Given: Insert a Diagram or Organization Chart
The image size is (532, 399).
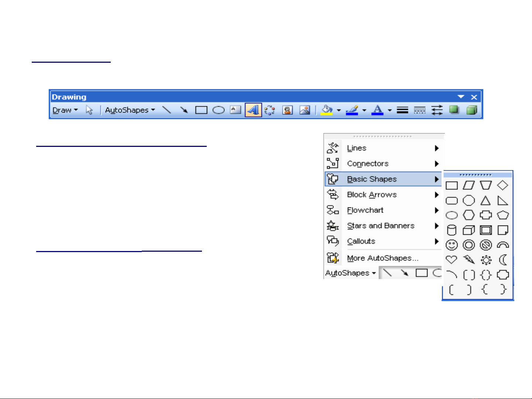Looking at the screenshot, I should click(x=270, y=110).
